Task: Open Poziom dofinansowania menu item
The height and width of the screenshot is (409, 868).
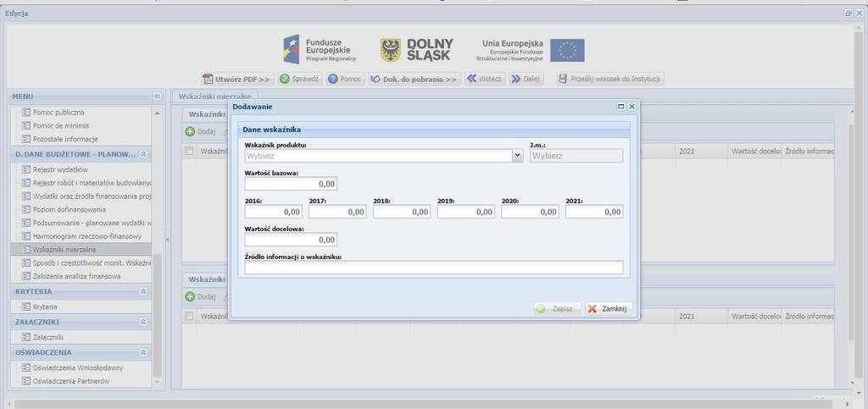Action: 69,209
